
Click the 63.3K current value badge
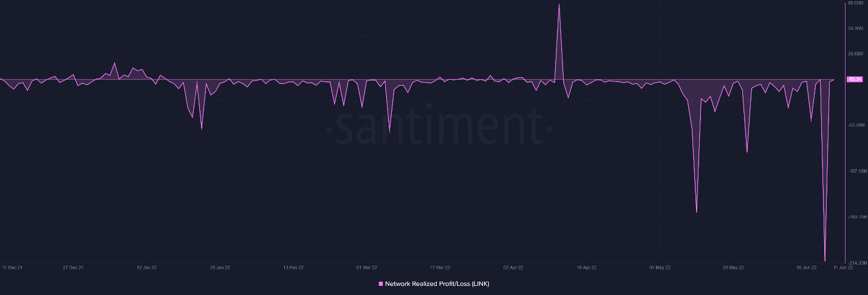point(855,79)
